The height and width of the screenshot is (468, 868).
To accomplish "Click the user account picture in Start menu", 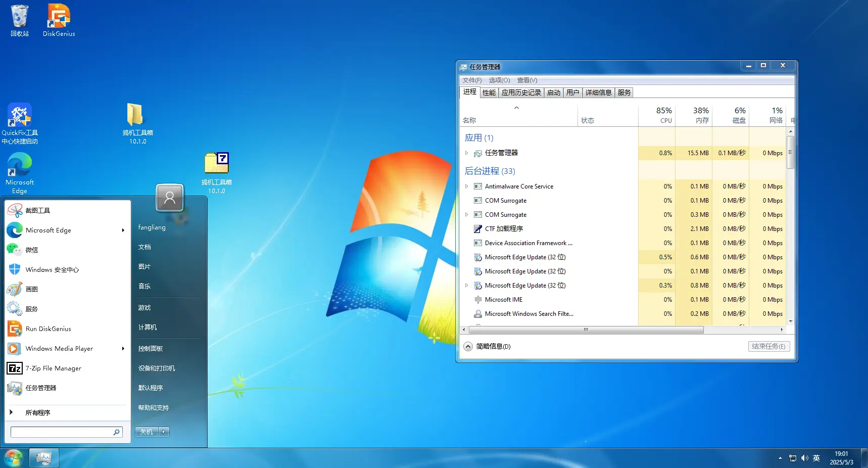I will [x=170, y=198].
